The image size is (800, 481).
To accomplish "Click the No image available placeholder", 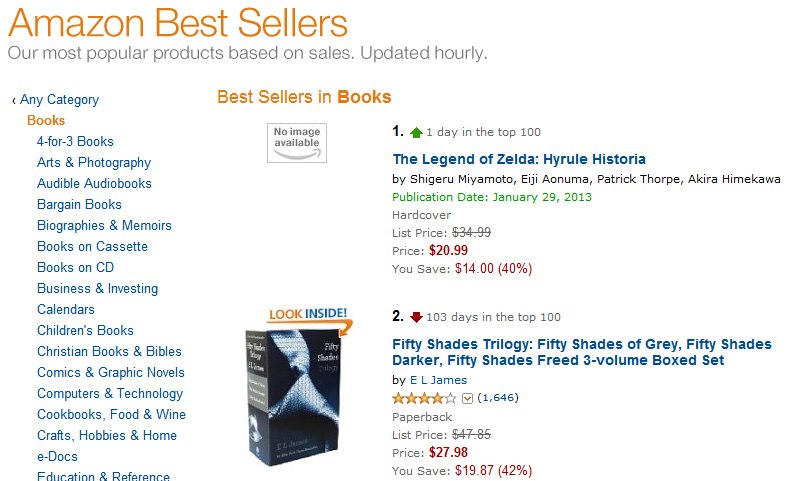I will 297,142.
